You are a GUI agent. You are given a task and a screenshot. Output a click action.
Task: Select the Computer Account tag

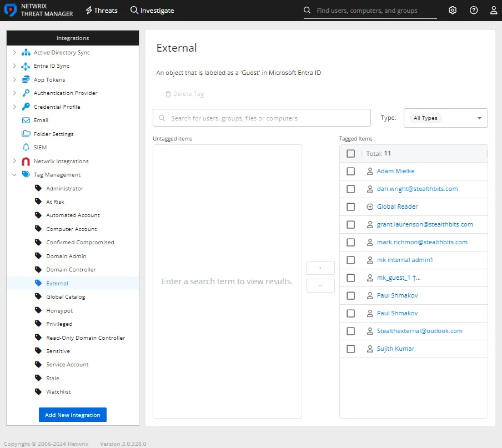coord(73,229)
